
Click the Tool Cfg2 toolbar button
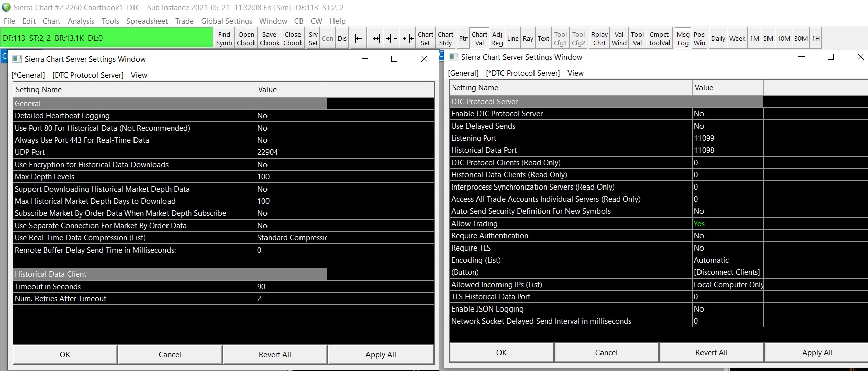[578, 39]
